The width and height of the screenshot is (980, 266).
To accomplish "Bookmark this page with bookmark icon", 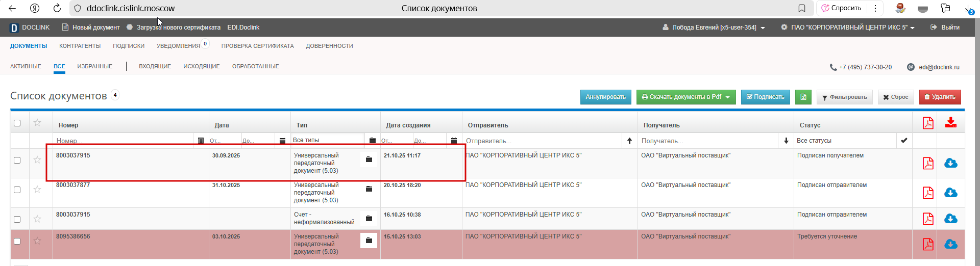I will [x=802, y=8].
